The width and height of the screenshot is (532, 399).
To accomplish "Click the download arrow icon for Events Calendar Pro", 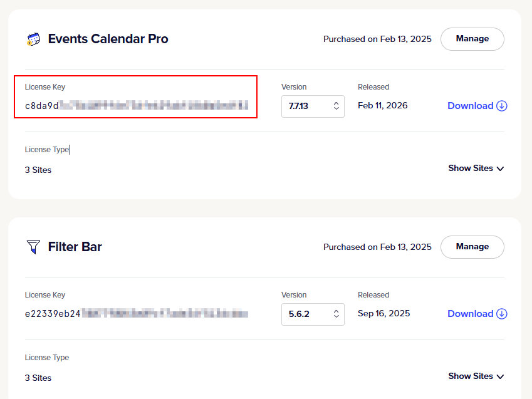I will (x=502, y=106).
